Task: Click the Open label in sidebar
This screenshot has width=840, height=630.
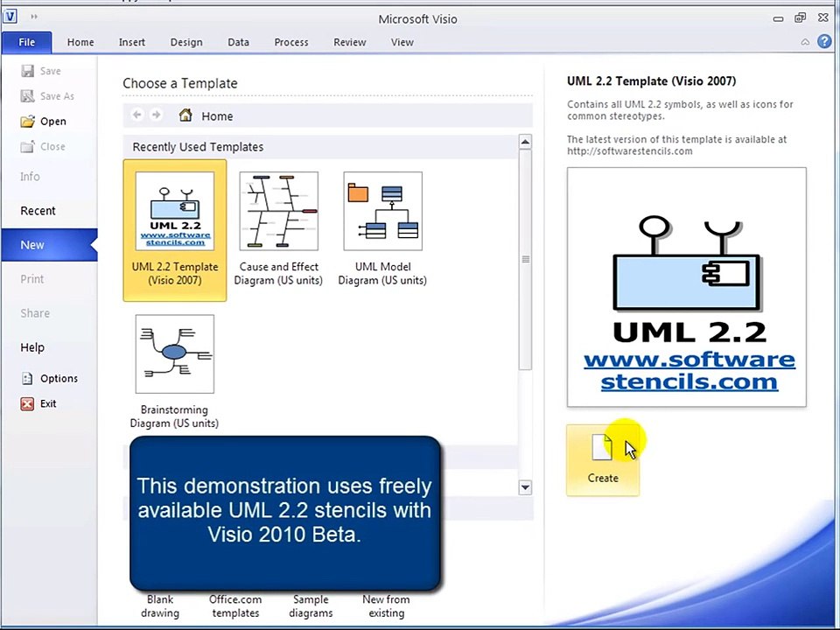Action: 53,121
